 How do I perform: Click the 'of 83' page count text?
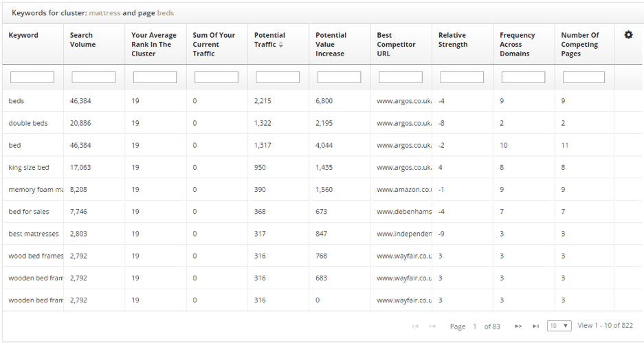(492, 327)
